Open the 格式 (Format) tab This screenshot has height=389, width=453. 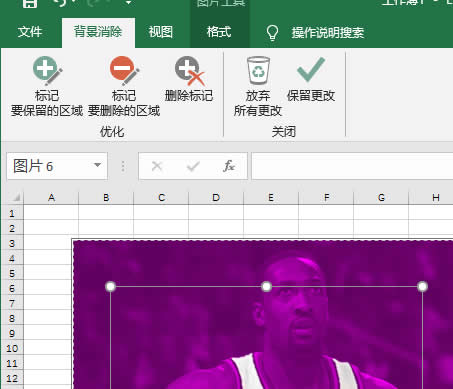[x=219, y=32]
